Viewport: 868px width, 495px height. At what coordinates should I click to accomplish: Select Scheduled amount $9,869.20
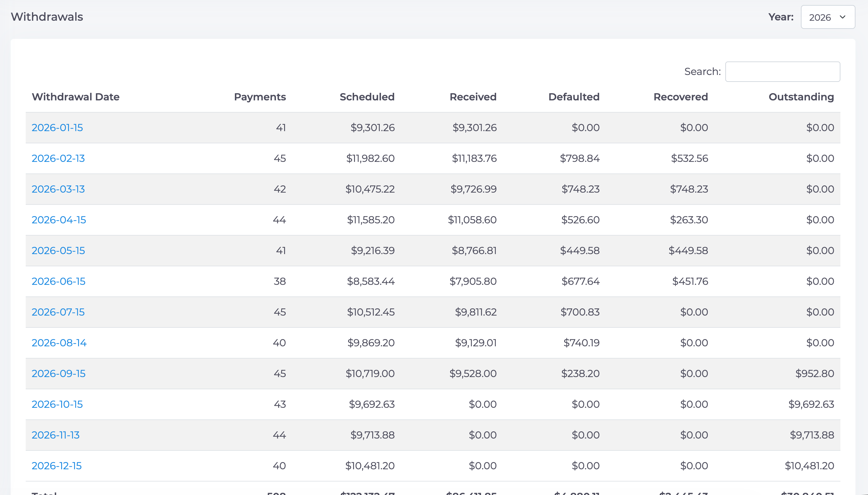coord(371,343)
